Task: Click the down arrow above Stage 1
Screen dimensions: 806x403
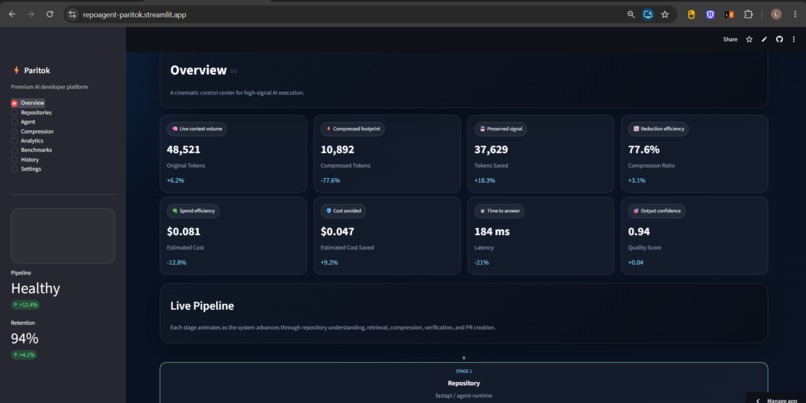Action: point(464,357)
